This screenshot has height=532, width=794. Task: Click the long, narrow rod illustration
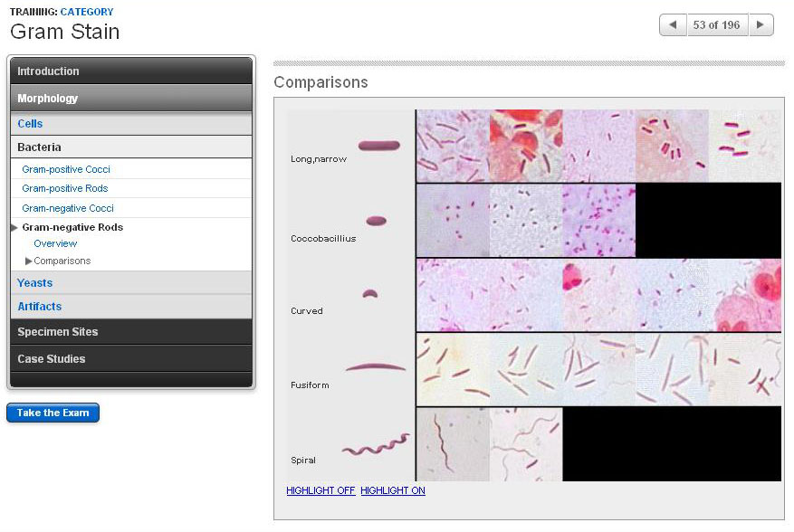coord(378,145)
